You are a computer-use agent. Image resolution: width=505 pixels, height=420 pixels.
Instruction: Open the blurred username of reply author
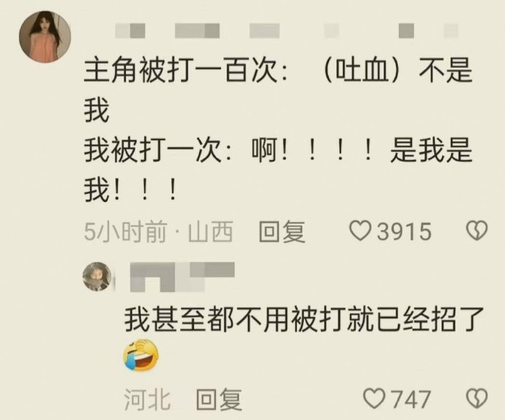182,277
